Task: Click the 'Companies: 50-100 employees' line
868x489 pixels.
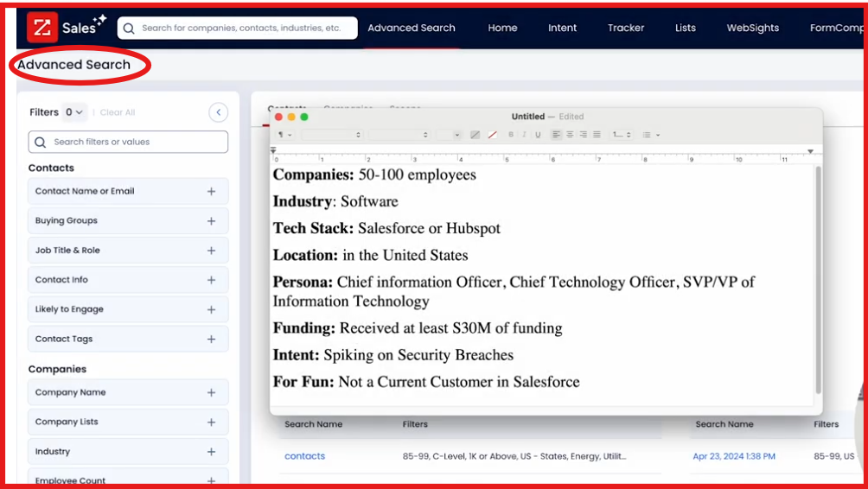Action: (374, 175)
